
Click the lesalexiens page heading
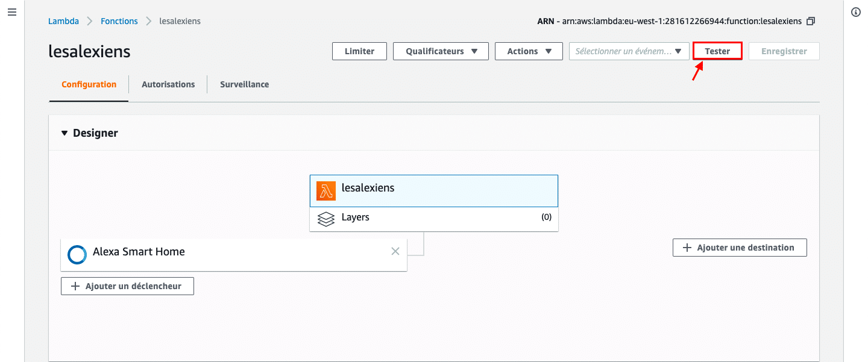point(89,51)
